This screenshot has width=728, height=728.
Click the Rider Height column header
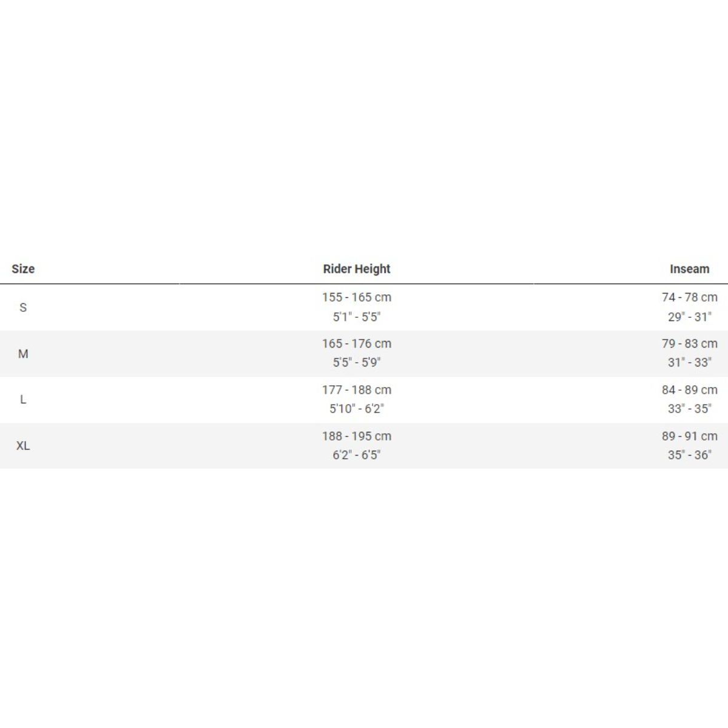357,269
